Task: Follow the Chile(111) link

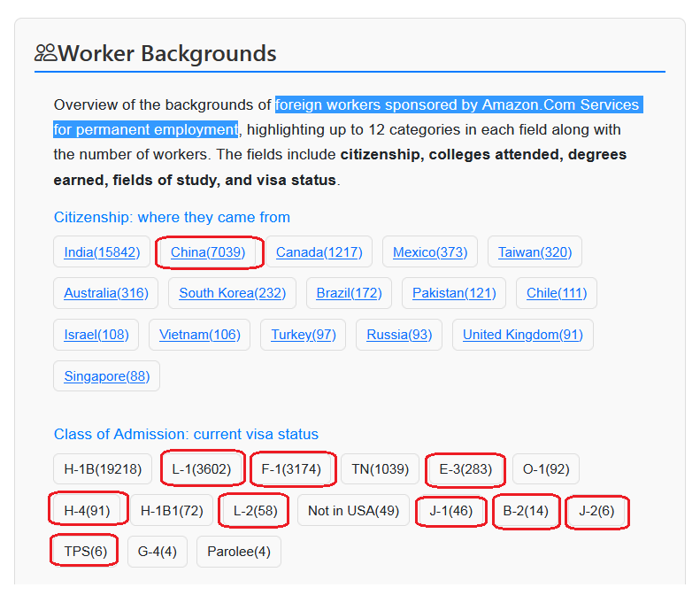Action: [557, 293]
